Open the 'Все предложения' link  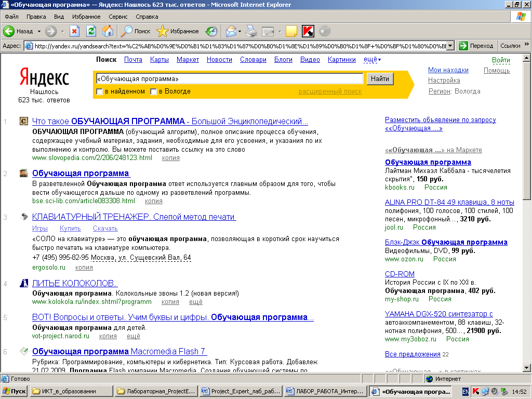(x=413, y=354)
